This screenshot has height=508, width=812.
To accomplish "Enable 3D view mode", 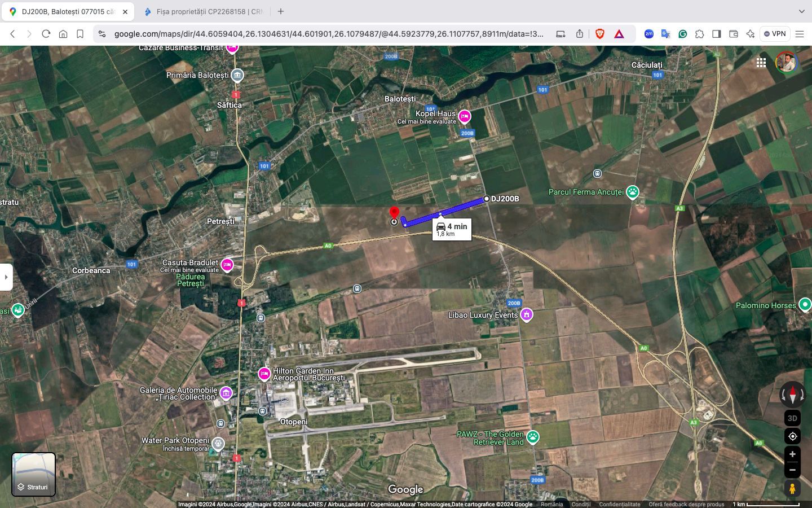I will tap(792, 418).
